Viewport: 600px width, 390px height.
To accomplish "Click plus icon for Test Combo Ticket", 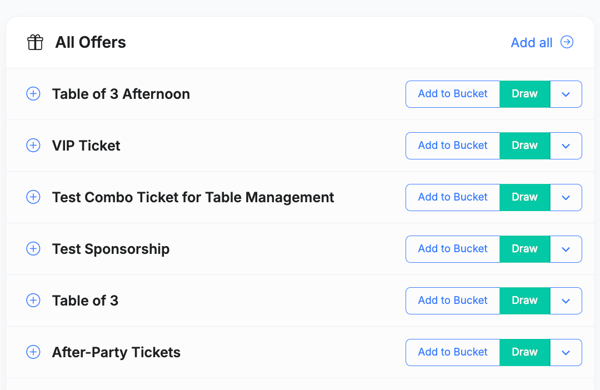I will pos(33,197).
